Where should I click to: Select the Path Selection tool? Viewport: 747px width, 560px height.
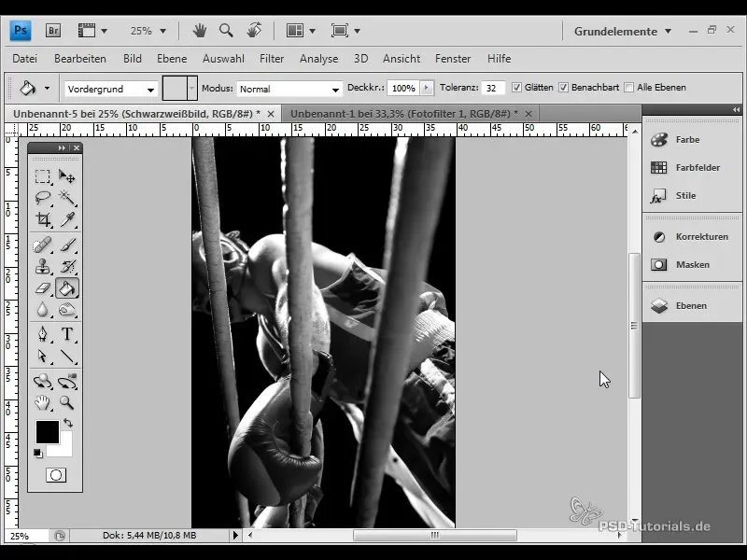42,356
